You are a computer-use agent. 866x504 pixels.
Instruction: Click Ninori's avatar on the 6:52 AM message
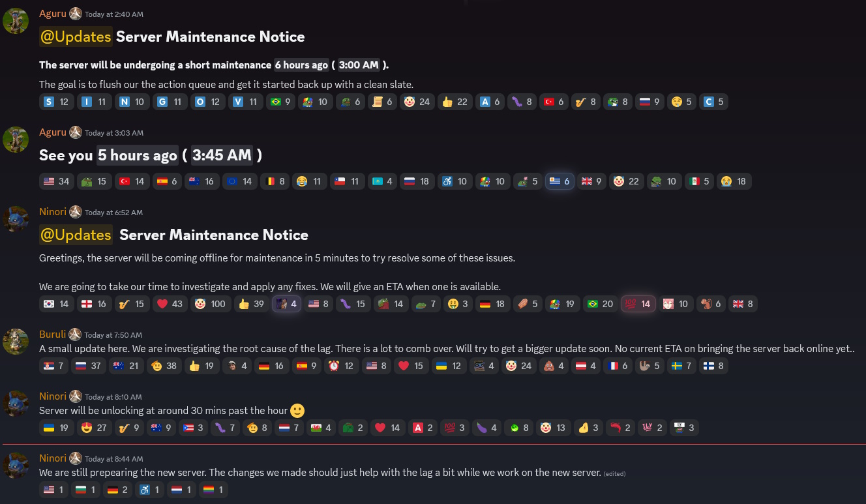click(16, 219)
